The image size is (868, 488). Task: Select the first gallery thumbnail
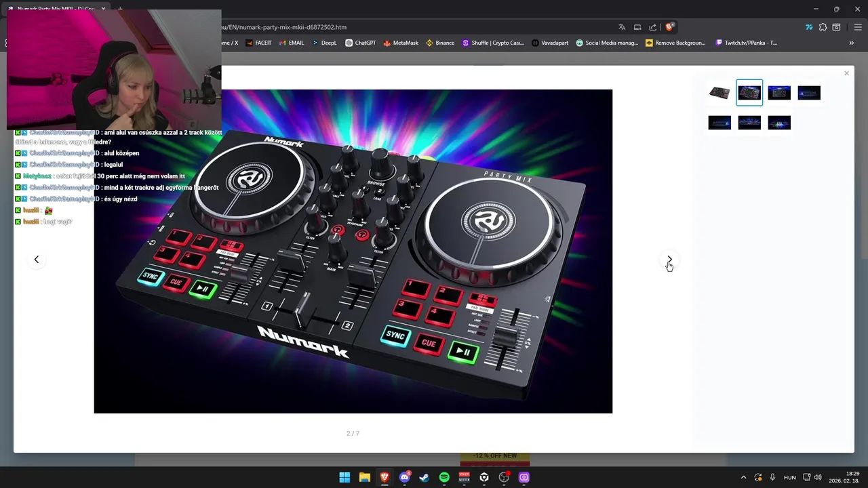pos(719,93)
